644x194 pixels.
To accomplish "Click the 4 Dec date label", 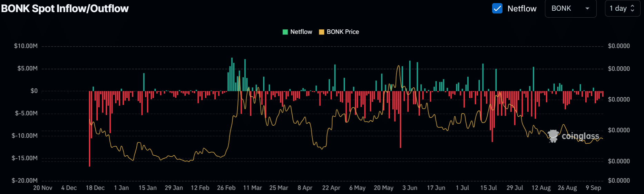I will pos(69,188).
